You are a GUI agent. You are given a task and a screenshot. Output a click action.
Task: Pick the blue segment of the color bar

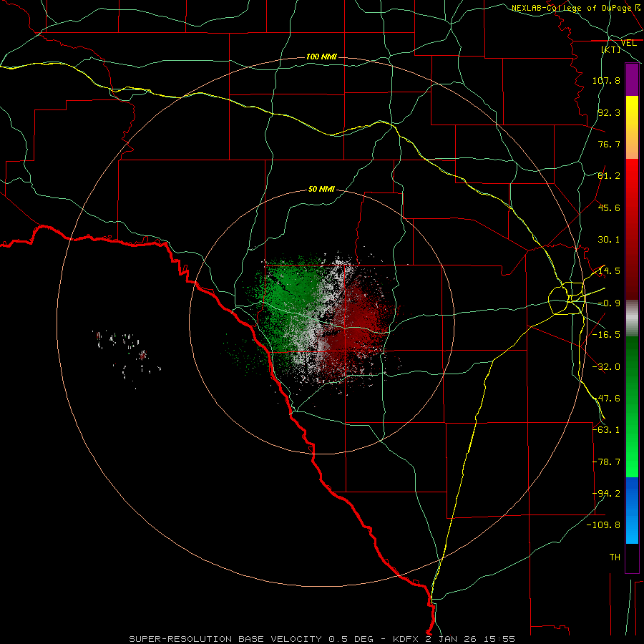click(632, 510)
